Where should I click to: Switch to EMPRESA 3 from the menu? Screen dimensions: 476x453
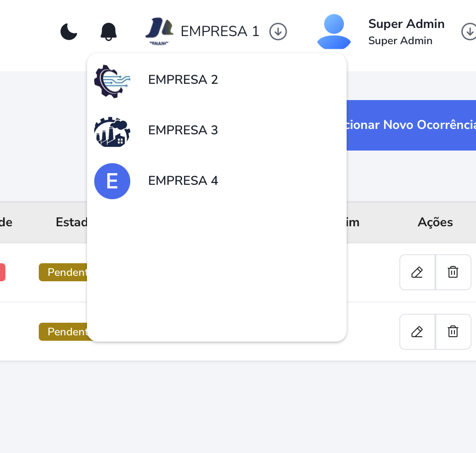click(x=183, y=130)
